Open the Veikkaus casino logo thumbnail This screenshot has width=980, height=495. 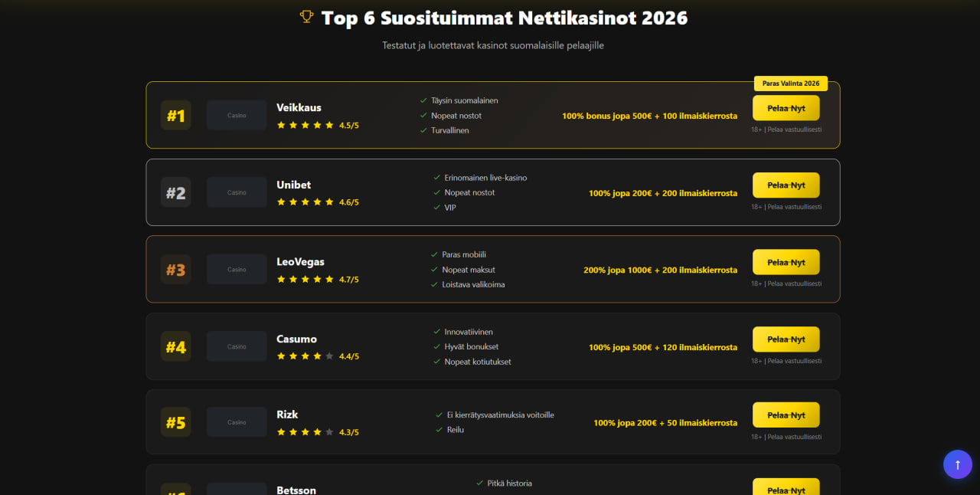point(237,116)
